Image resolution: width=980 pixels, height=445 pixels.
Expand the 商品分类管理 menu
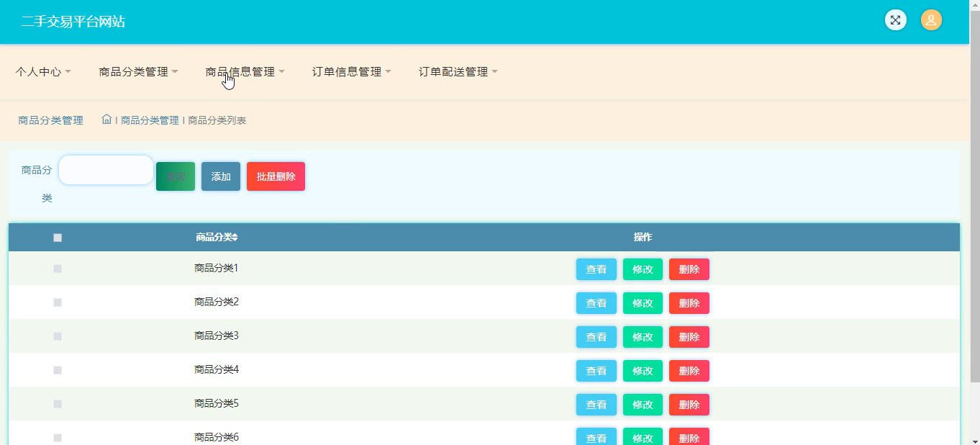tap(138, 71)
